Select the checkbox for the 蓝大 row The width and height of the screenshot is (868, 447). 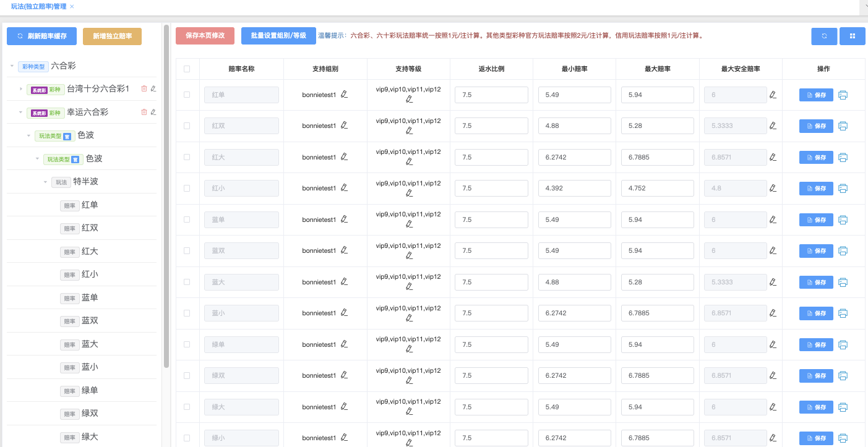tap(187, 282)
